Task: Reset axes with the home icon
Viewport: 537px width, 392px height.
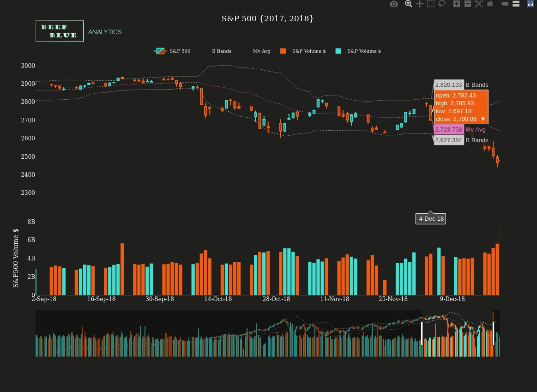Action: pos(490,4)
